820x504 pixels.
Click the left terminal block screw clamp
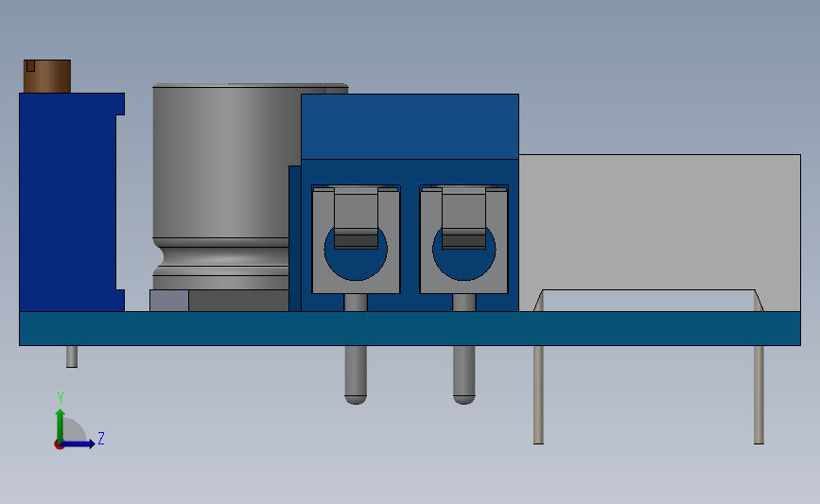[356, 239]
